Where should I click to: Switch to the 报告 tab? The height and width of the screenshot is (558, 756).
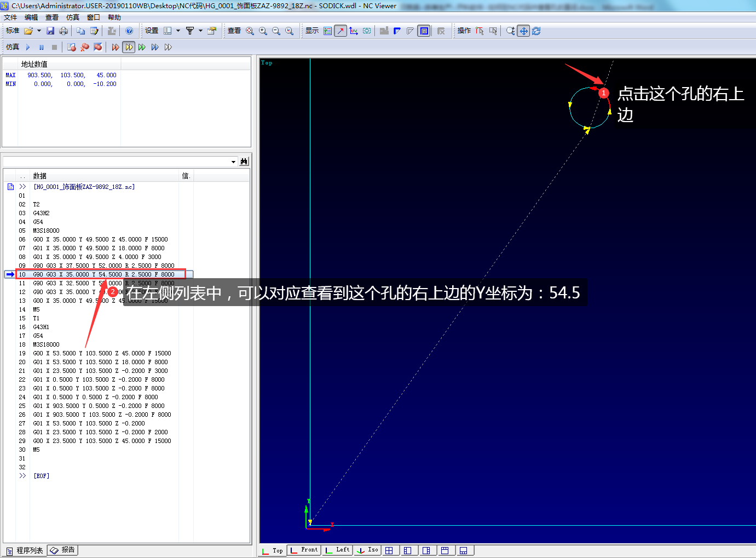click(63, 550)
